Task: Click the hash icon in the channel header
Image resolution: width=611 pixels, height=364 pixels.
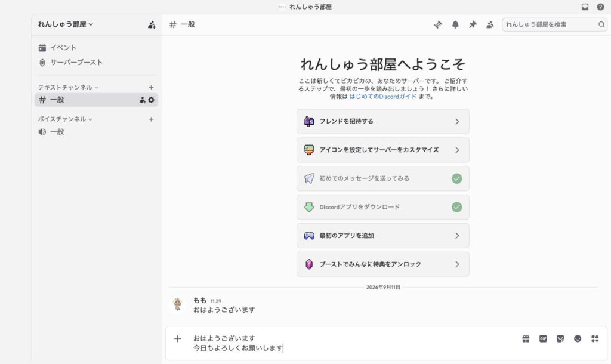Action: (x=172, y=24)
